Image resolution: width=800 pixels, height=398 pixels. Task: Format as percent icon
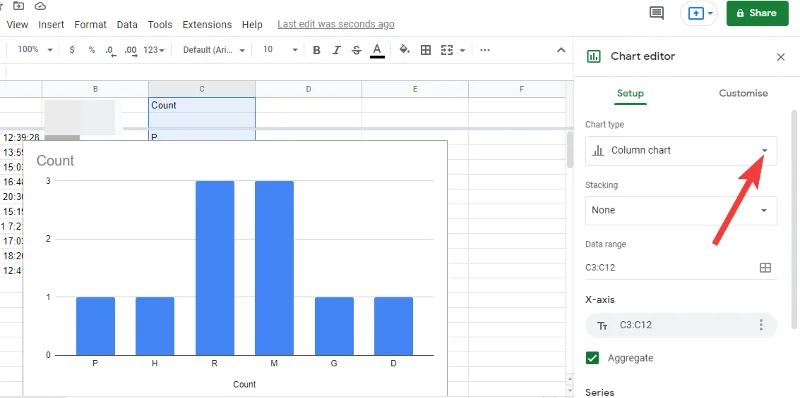[92, 50]
